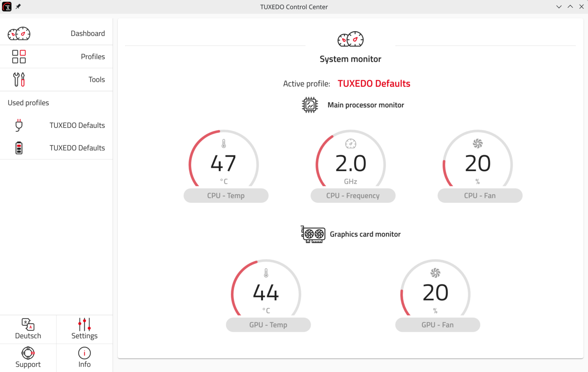Screen dimensions: 588x372
Task: Click the System monitor gauge icon
Action: point(350,39)
